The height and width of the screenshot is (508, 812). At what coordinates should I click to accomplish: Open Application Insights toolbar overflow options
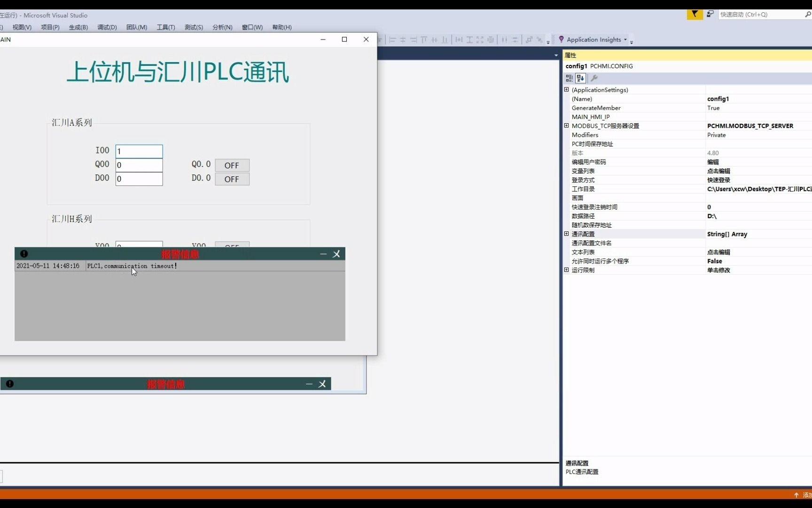coord(632,41)
